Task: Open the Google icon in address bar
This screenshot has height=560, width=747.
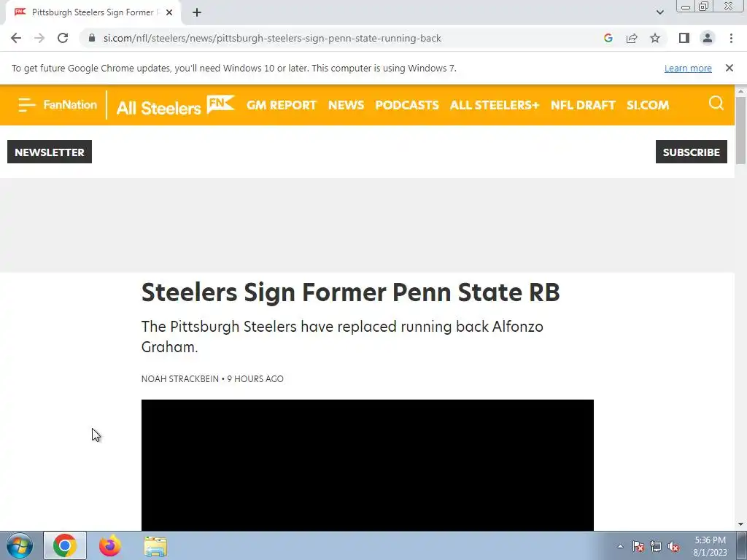Action: (608, 38)
